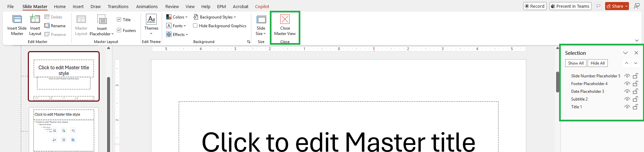Lock Slide Number Placeholder 5
The height and width of the screenshot is (152, 644).
635,76
